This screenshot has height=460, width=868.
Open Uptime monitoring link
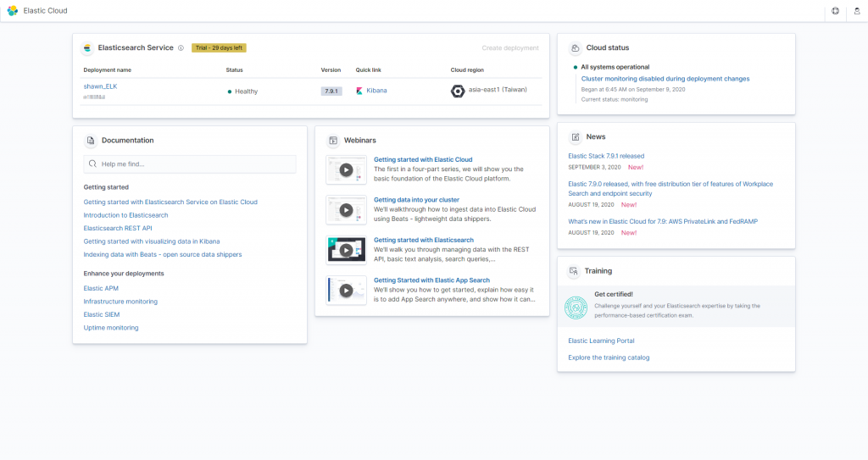(x=111, y=328)
